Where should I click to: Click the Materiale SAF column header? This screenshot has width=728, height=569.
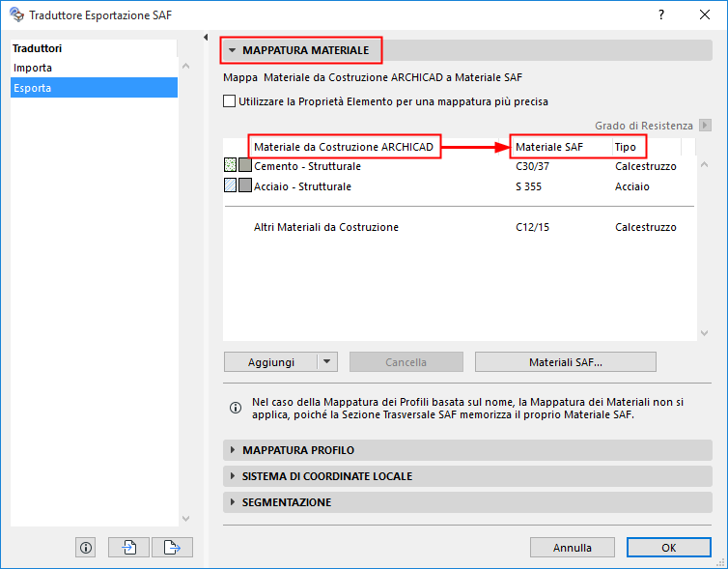click(549, 147)
